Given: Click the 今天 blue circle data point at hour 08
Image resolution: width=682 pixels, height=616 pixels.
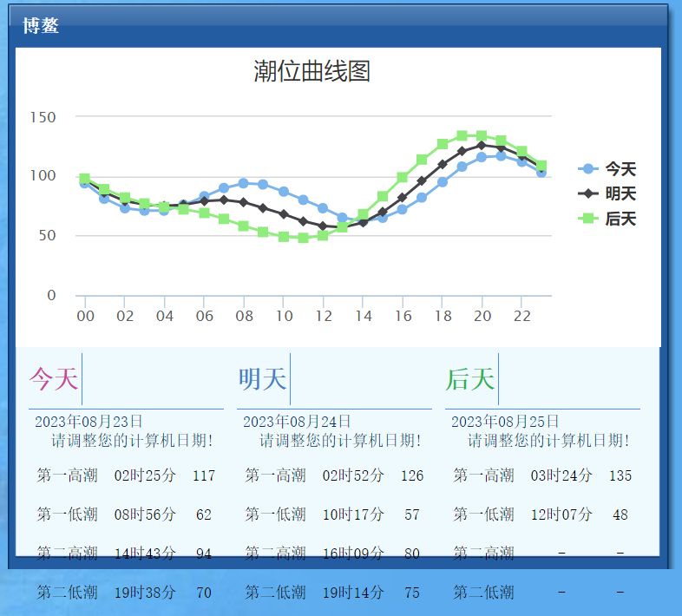Looking at the screenshot, I should [244, 184].
